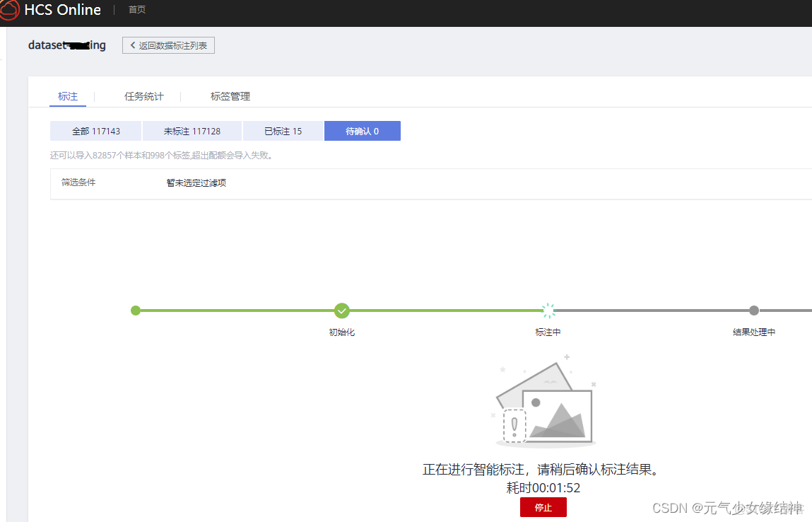This screenshot has width=812, height=522.
Task: Select the 已标注 15 filter
Action: [x=282, y=131]
